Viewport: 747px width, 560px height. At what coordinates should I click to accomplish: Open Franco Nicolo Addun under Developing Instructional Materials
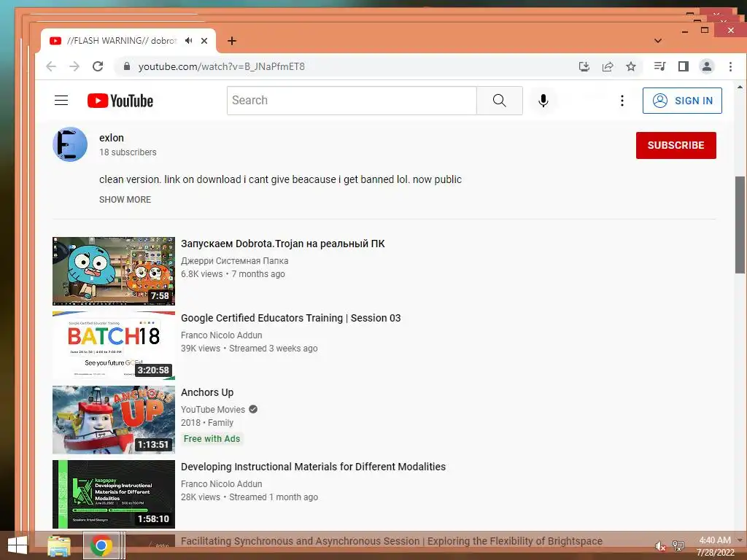(222, 484)
